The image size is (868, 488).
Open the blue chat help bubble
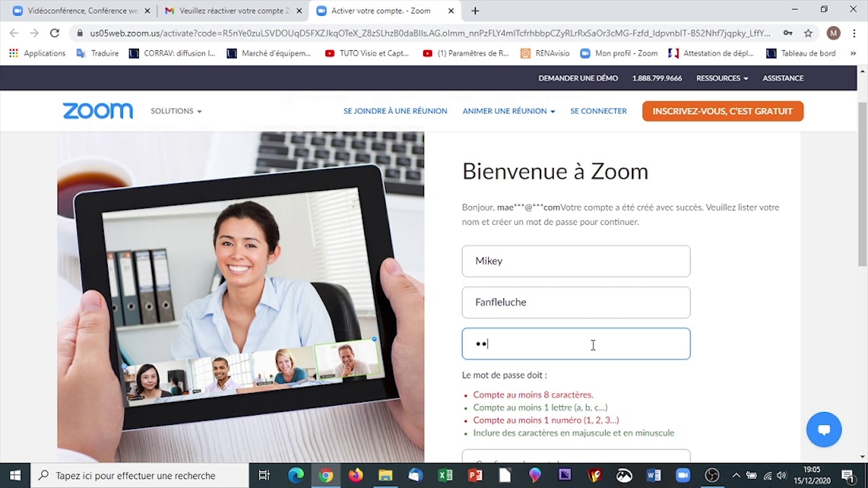(x=824, y=430)
